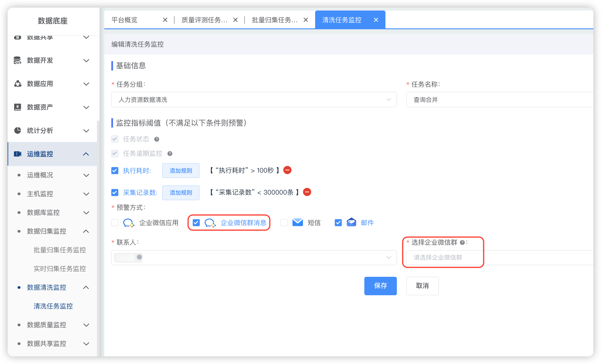Click help icon next to 选择企业微信群 label
This screenshot has width=601, height=364.
[x=462, y=243]
